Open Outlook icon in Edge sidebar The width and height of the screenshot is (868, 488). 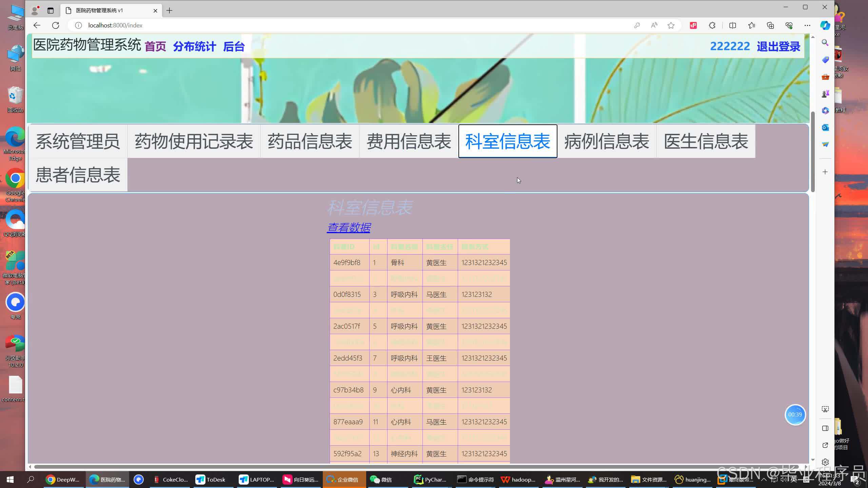825,127
